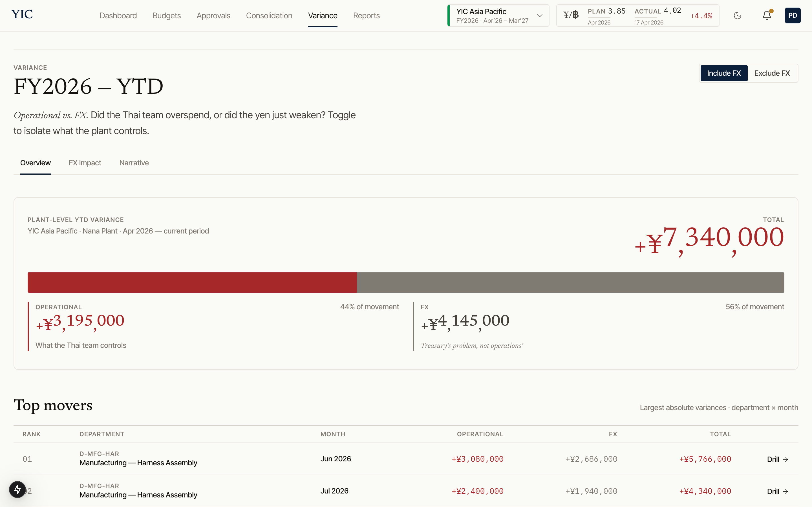Click the entity selector chevron arrow
Screen dimensions: 812x507
(x=540, y=15)
